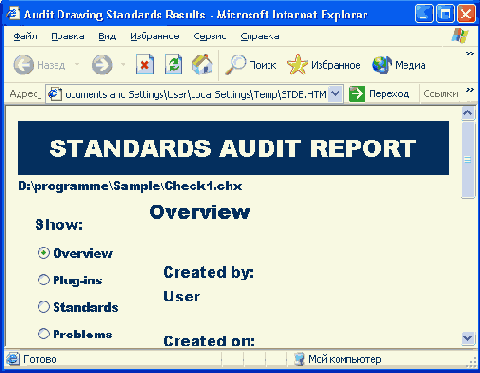Click the Created by: label
The height and width of the screenshot is (373, 480).
tap(209, 273)
